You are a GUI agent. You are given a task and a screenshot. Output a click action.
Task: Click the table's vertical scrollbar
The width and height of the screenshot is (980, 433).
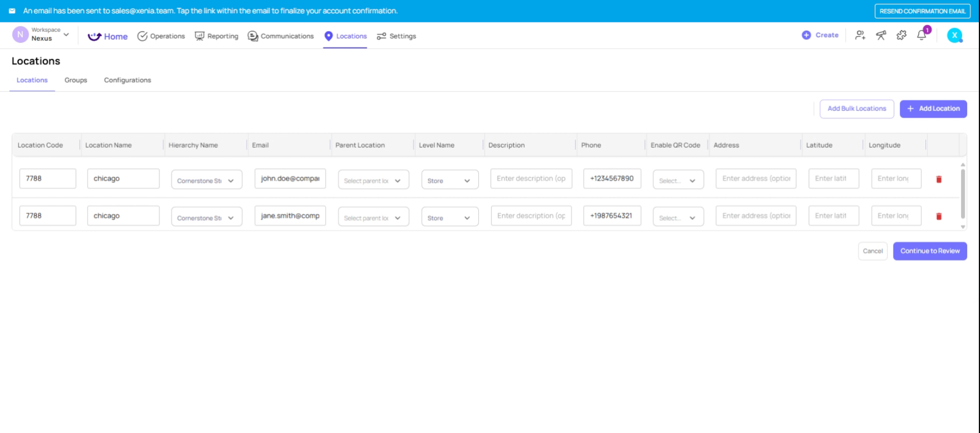coord(963,194)
